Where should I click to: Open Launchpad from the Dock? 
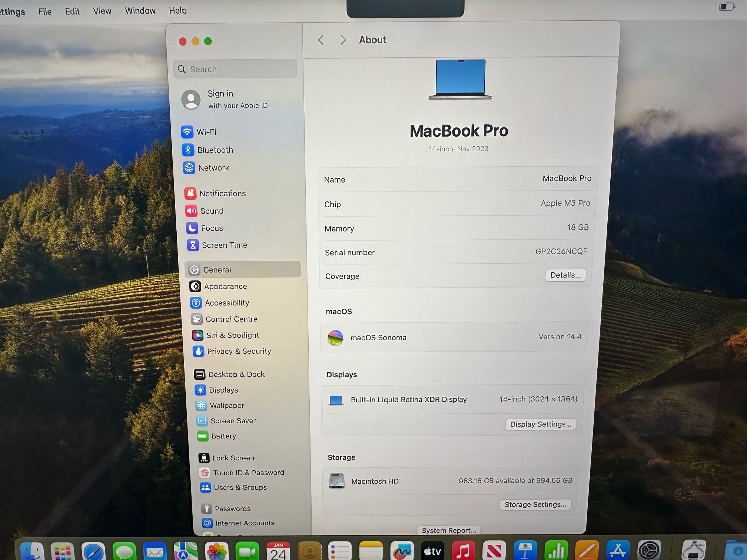tap(62, 552)
